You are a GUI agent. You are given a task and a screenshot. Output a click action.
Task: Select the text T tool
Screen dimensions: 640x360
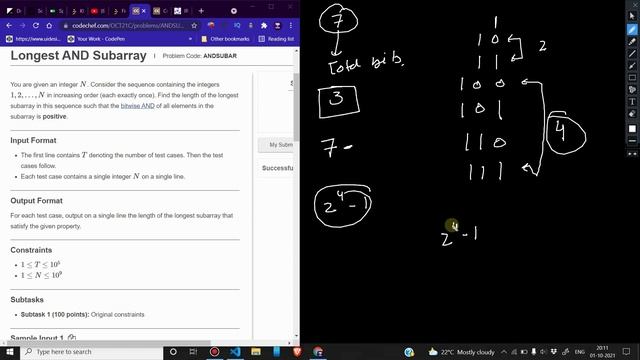632,102
